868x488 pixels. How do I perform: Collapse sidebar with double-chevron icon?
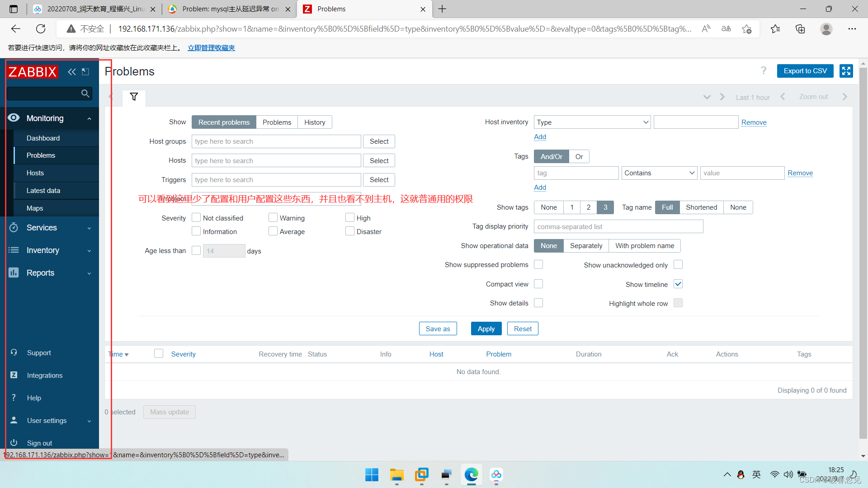coord(71,72)
